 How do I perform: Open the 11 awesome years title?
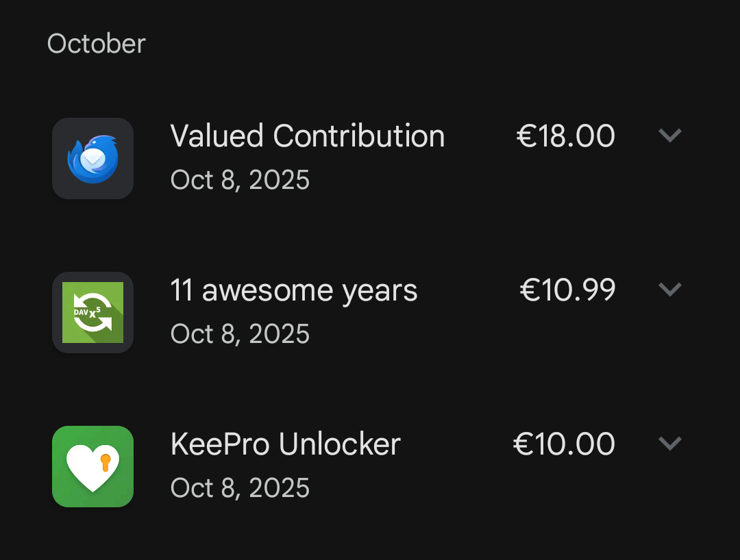pos(294,290)
